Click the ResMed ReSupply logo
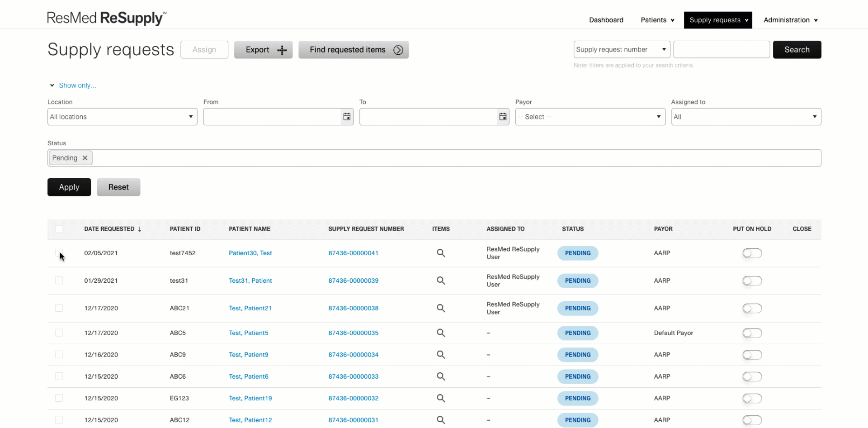The width and height of the screenshot is (868, 428). 107,18
